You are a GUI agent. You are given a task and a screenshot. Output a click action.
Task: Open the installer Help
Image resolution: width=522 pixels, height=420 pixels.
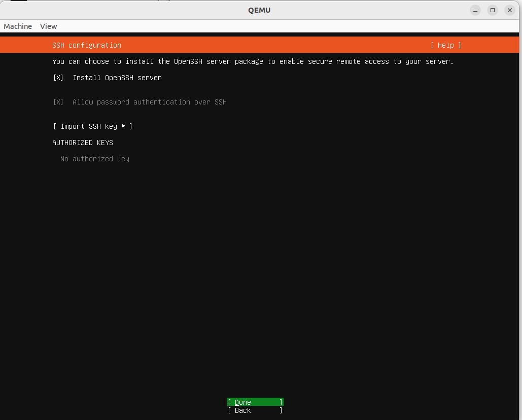(x=445, y=45)
